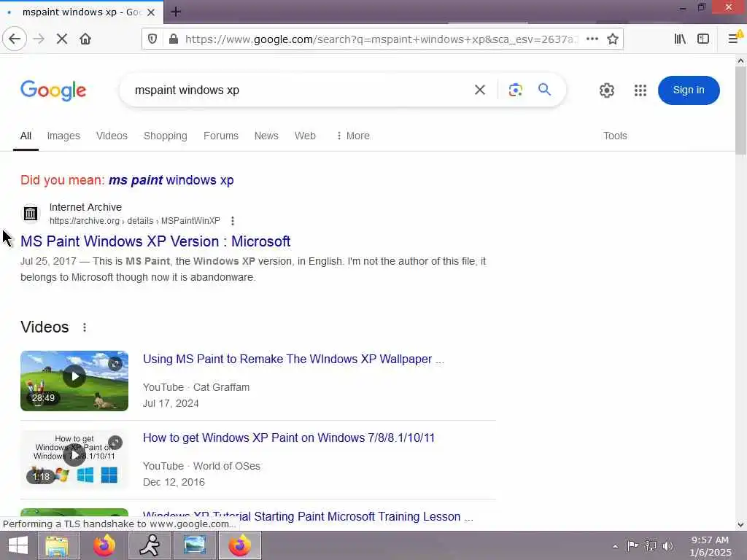
Task: Open Windows XP Tutorial Starting Paint link
Action: click(x=309, y=516)
